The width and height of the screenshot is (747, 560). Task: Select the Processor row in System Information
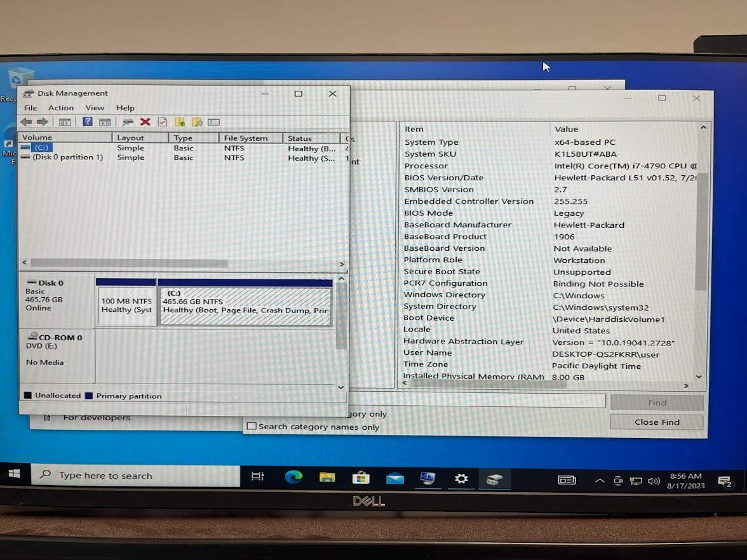(550, 166)
